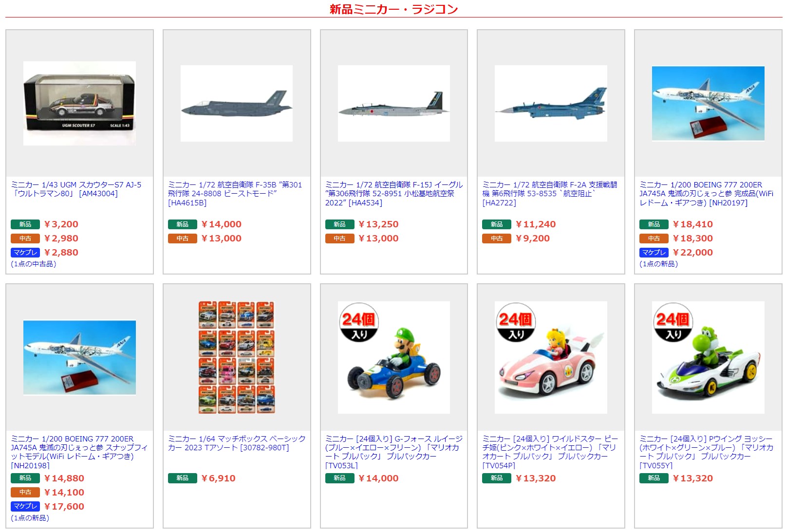Select the ¥14,000 new price for Luigi kart
Image resolution: width=785 pixels, height=532 pixels.
pyautogui.click(x=378, y=478)
